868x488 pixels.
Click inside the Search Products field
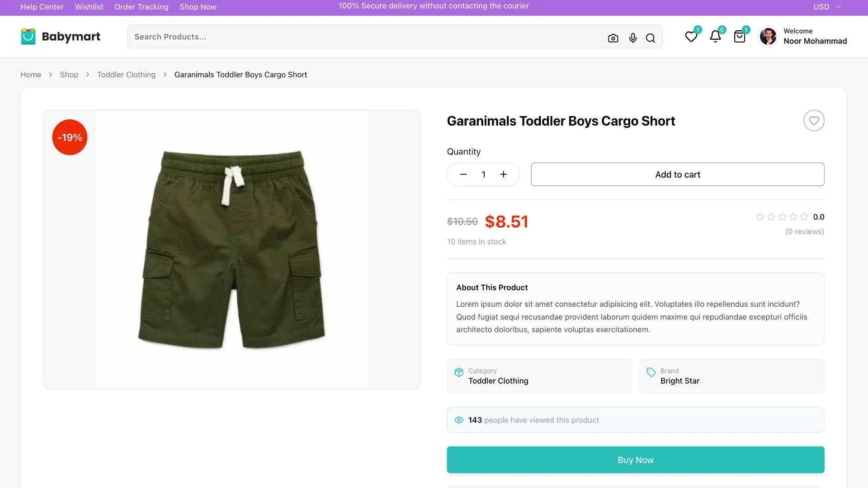pos(316,37)
